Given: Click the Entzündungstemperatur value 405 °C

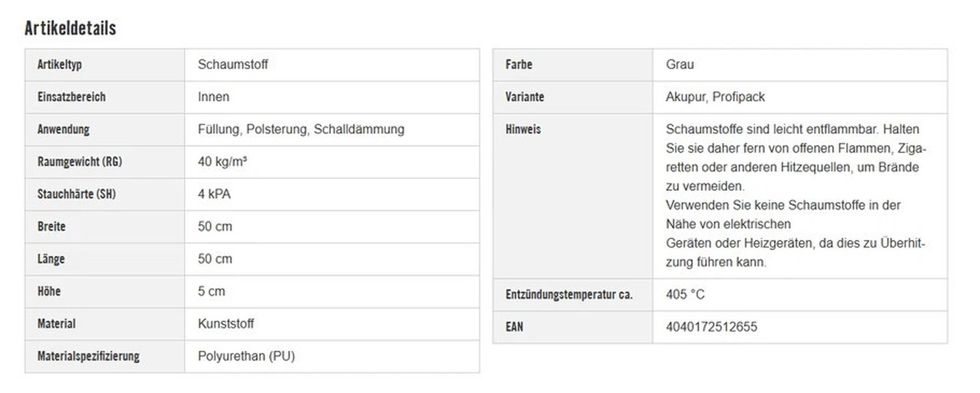Looking at the screenshot, I should 685,295.
